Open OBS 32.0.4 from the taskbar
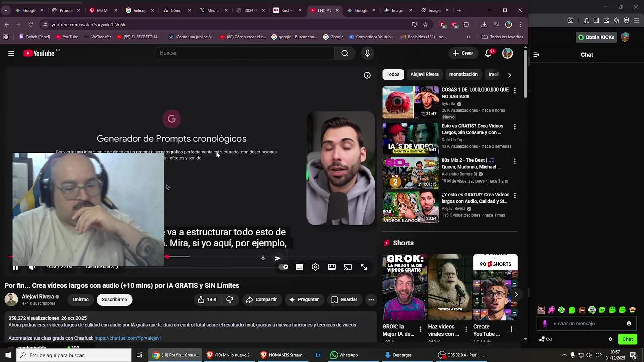This screenshot has height=362, width=644. (x=461, y=355)
